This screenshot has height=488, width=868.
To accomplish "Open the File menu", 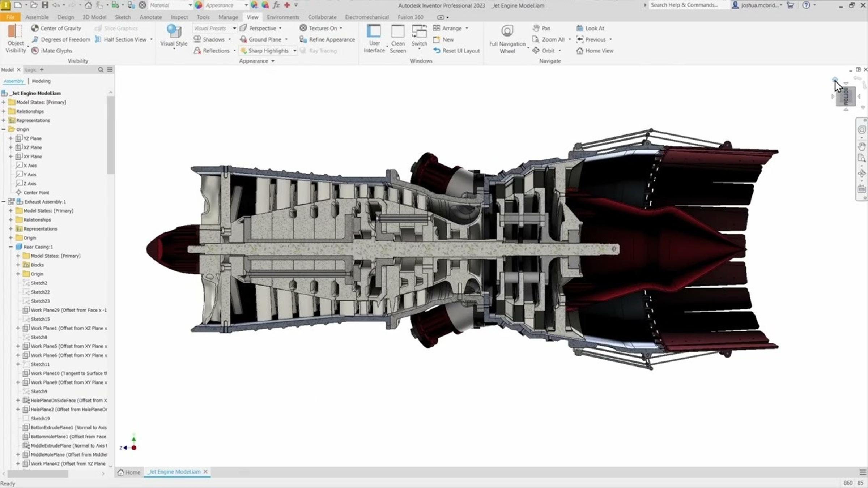I will 10,17.
